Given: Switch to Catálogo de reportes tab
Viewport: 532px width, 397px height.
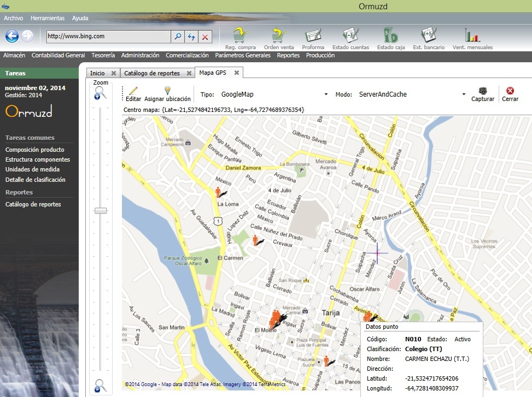Looking at the screenshot, I should point(151,73).
